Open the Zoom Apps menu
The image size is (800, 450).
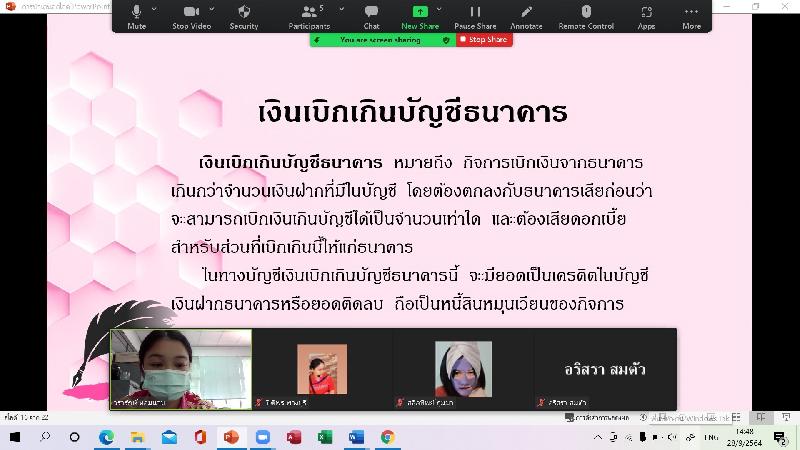tap(646, 15)
